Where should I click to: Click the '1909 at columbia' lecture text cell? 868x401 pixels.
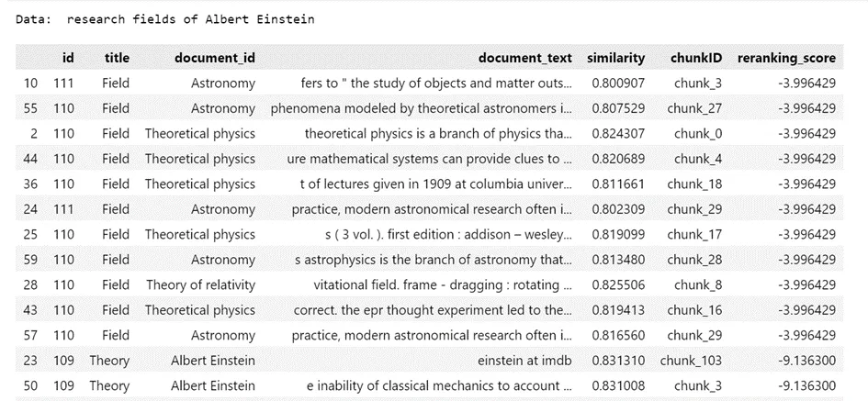point(436,184)
